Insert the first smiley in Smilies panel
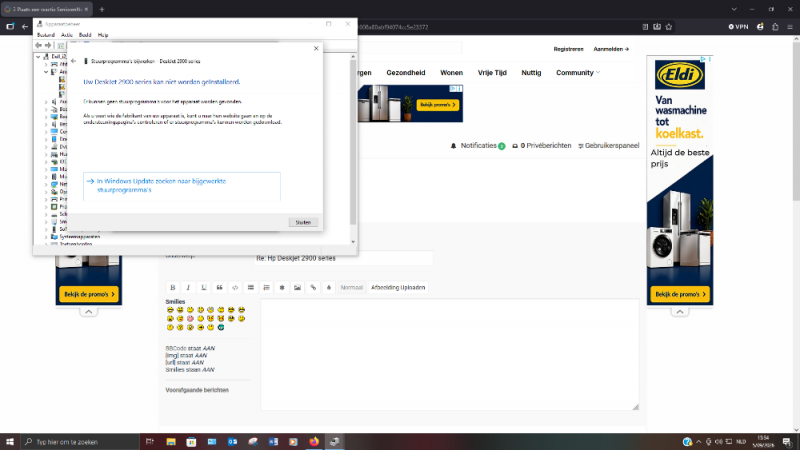 tap(170, 310)
